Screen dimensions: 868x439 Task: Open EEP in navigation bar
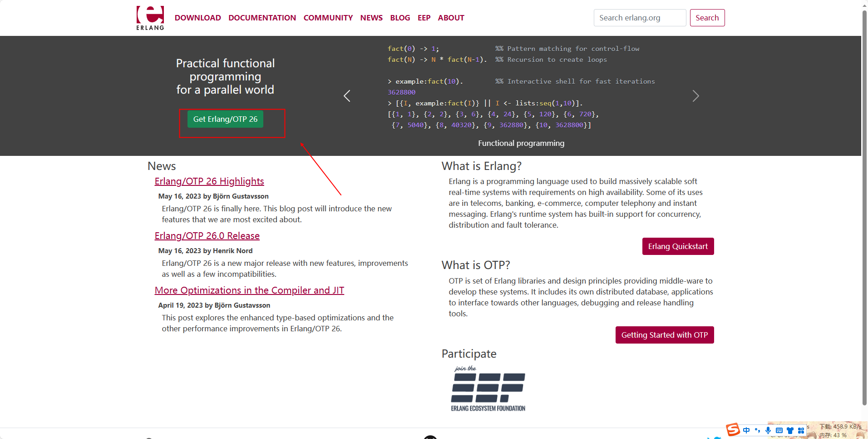click(x=424, y=18)
